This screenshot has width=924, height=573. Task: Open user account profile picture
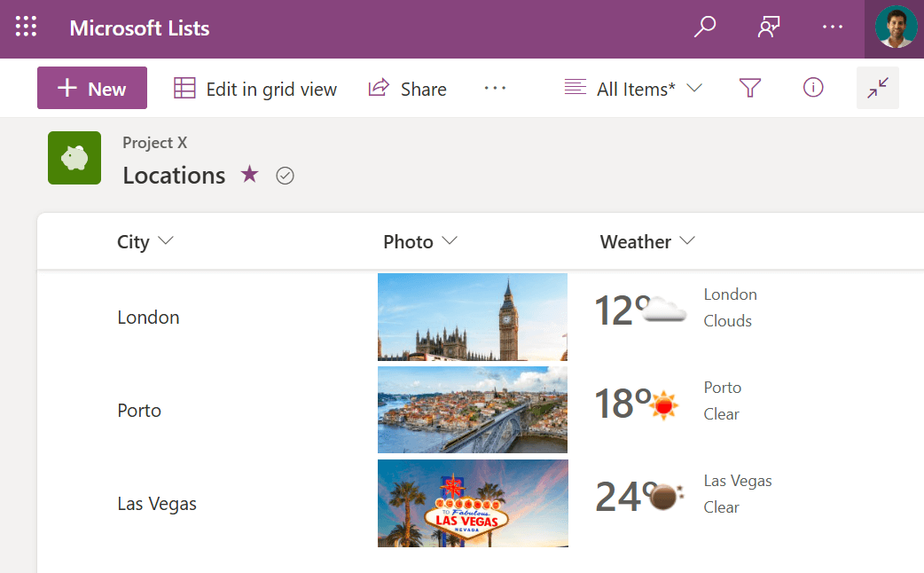tap(896, 27)
